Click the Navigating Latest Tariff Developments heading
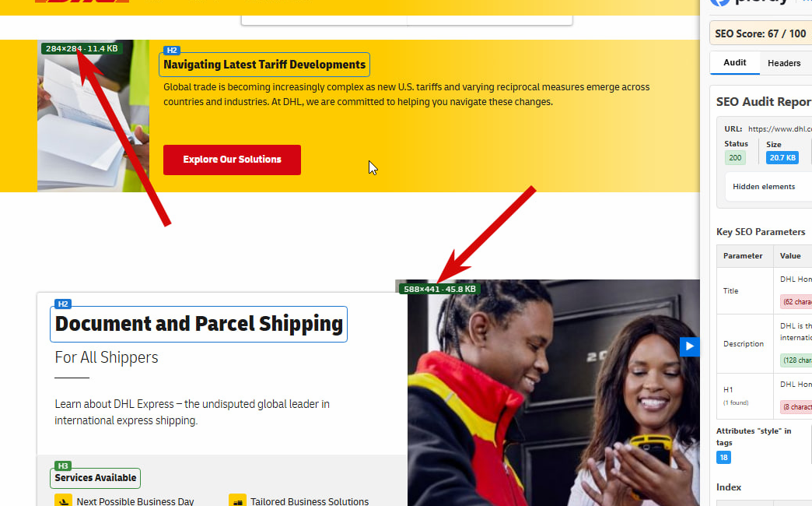Screen dimensions: 812x506 (x=264, y=65)
